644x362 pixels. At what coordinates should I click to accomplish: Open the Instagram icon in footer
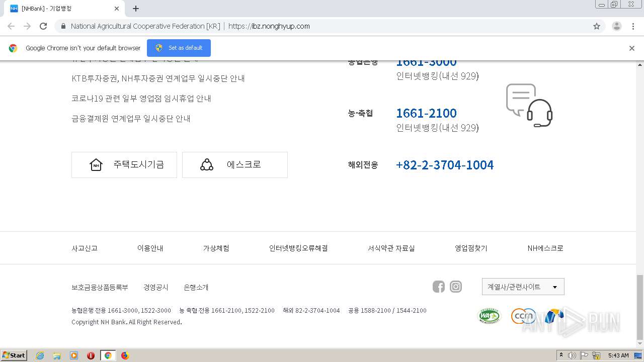click(x=456, y=287)
